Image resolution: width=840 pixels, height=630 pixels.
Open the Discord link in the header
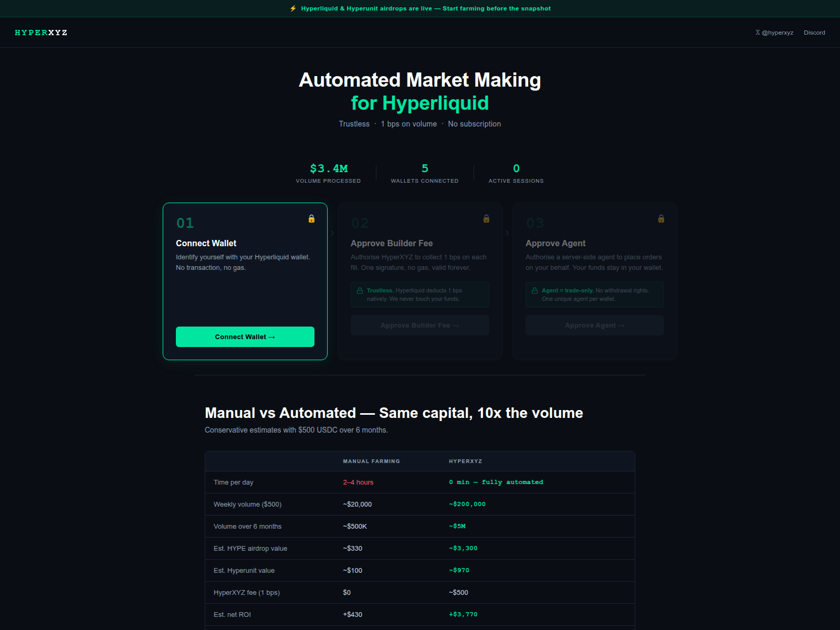[x=814, y=32]
